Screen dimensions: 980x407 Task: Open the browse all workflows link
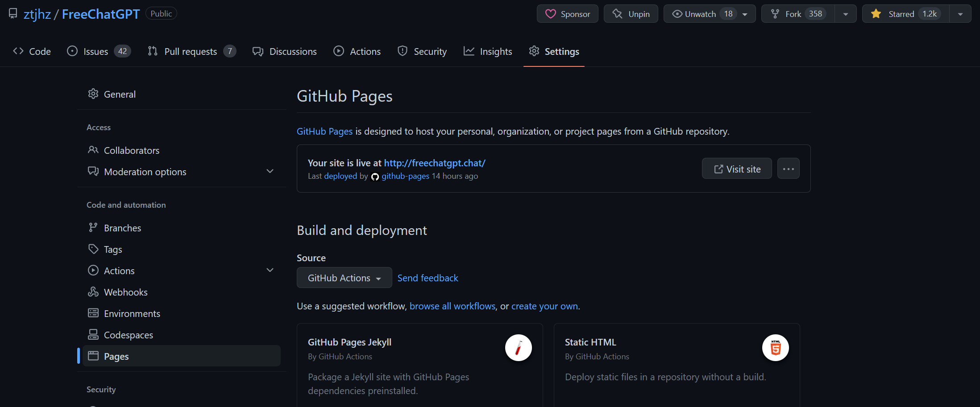click(452, 306)
